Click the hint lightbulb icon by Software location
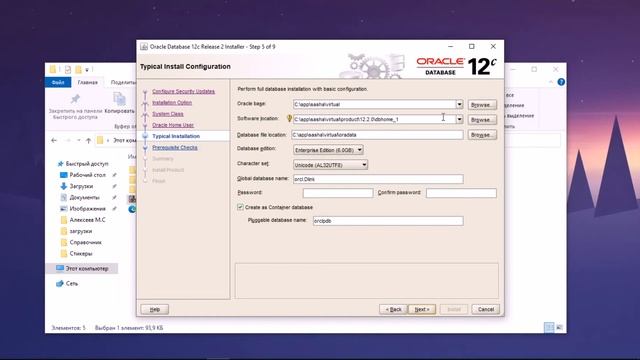 289,119
